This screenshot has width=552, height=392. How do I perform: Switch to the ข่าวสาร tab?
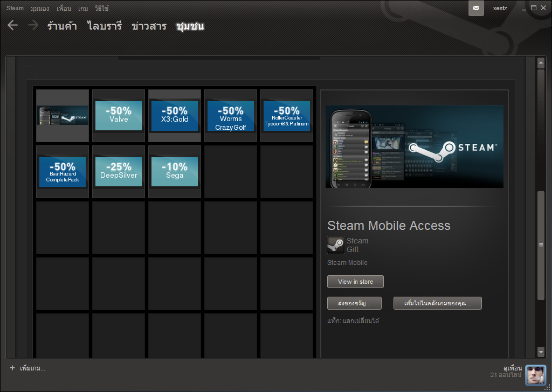(x=149, y=26)
